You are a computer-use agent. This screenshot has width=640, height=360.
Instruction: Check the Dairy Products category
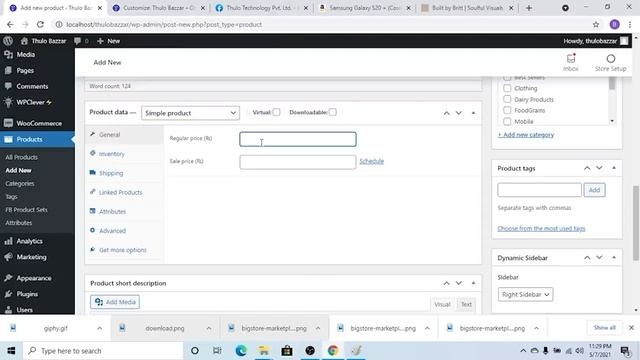click(507, 99)
